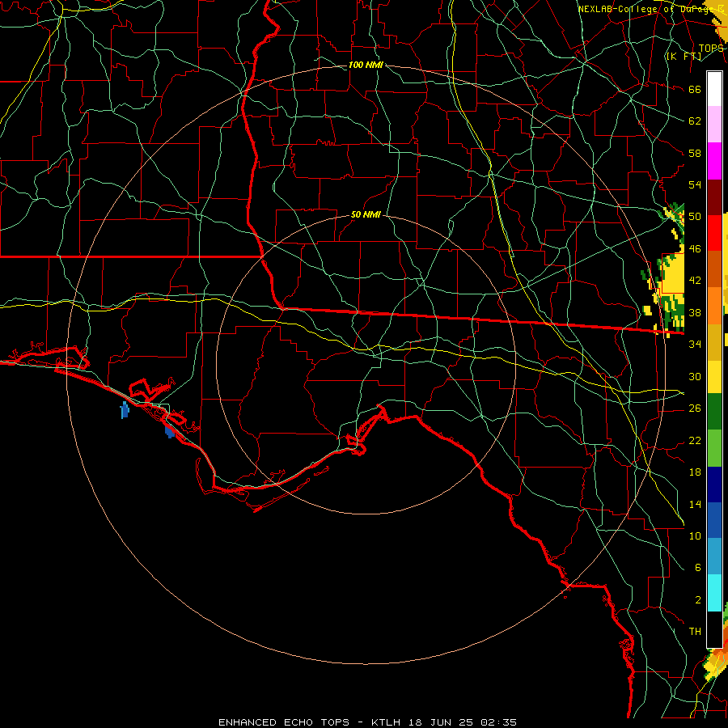Screen dimensions: 728x728
Task: Click the '14' legend value
Action: coord(695,504)
